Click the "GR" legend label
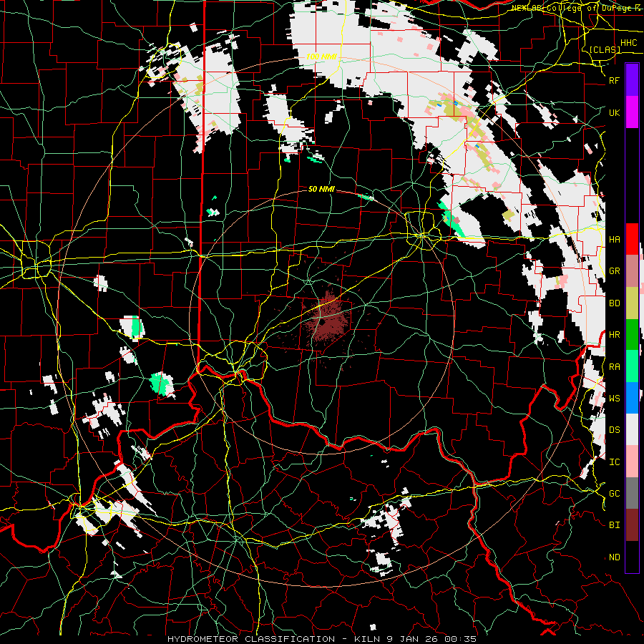Viewport: 644px width, 644px height. [x=614, y=271]
